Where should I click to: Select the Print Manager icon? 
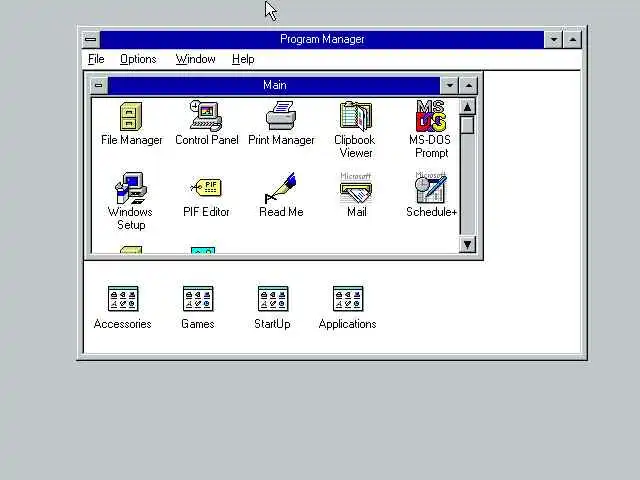coord(281,116)
